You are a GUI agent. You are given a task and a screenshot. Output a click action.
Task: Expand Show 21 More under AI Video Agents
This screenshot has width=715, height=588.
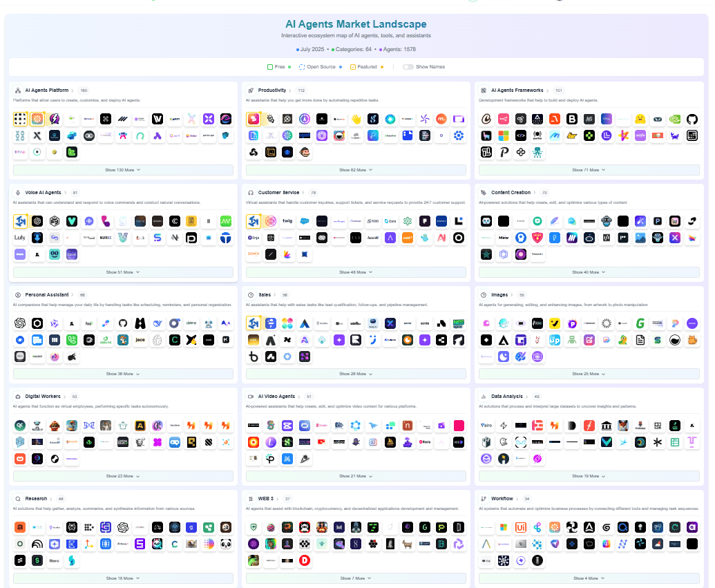pyautogui.click(x=356, y=476)
